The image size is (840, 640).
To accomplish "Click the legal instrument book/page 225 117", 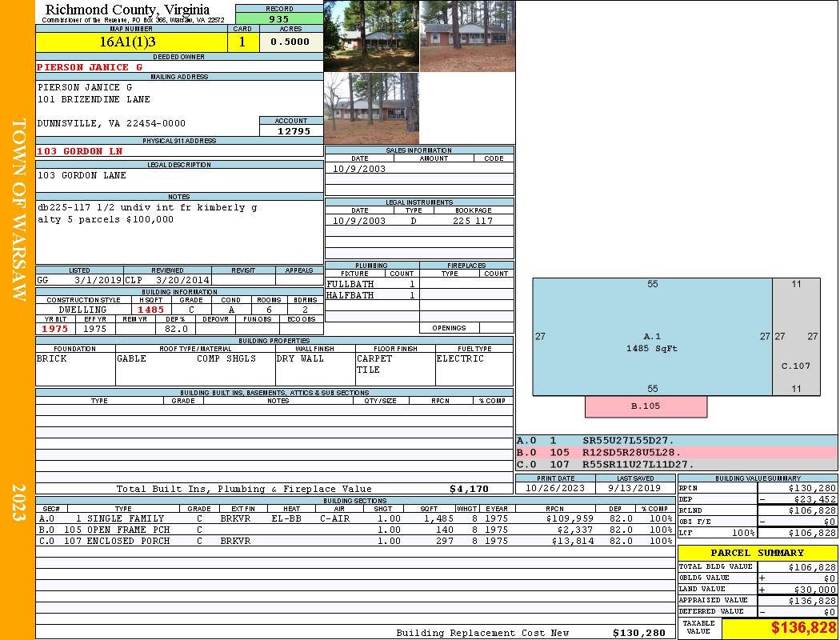I will [473, 221].
